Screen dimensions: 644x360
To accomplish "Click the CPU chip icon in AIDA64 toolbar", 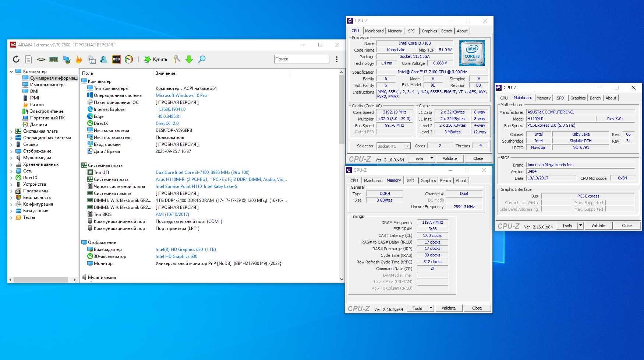I will tap(41, 59).
